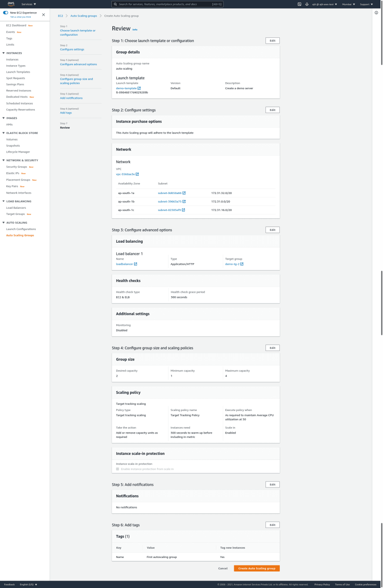The image size is (383, 588).
Task: Toggle the New EC2 Experience switch
Action: (x=6, y=13)
